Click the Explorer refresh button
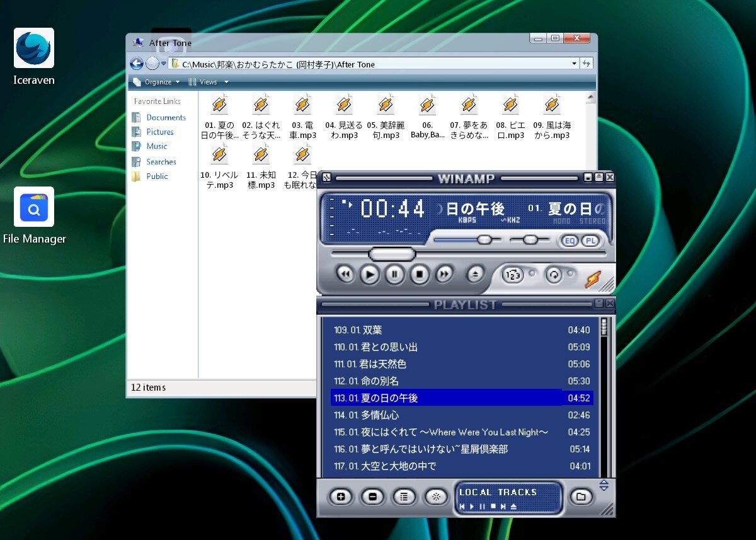Viewport: 756px width, 540px height. [x=587, y=64]
